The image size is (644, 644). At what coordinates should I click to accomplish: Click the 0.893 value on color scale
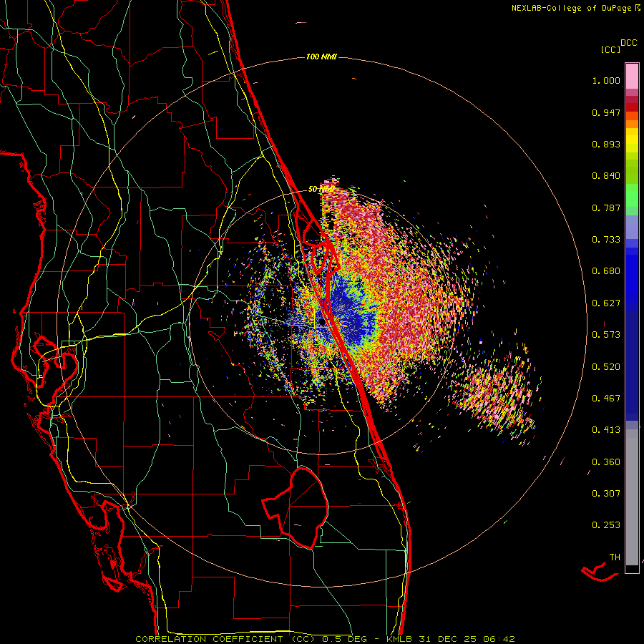(x=606, y=144)
